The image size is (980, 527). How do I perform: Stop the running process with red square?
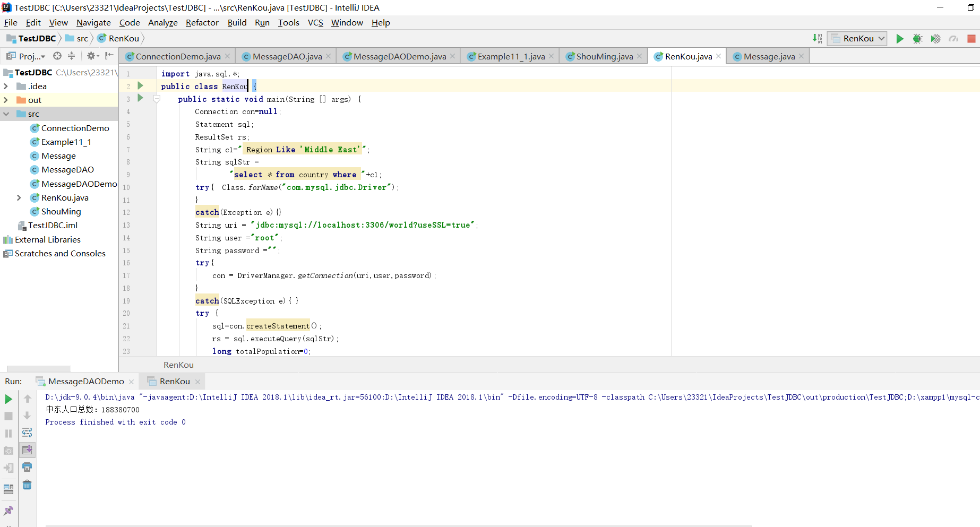[x=971, y=39]
